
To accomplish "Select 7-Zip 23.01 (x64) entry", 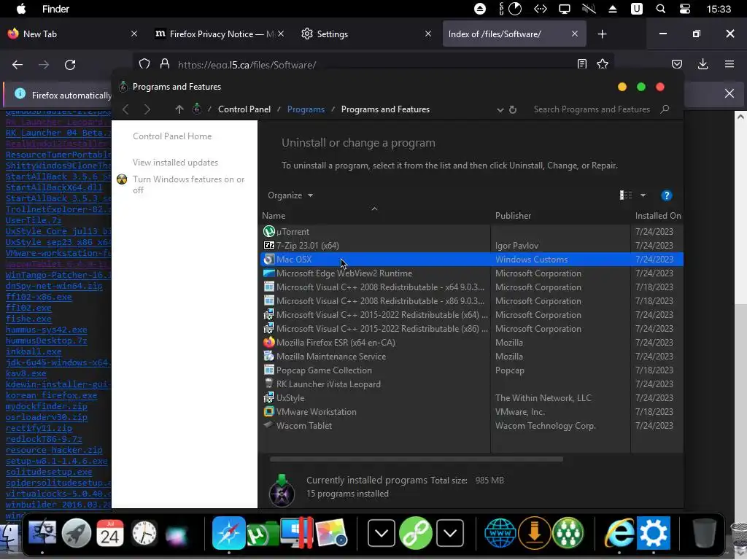I will click(x=472, y=245).
